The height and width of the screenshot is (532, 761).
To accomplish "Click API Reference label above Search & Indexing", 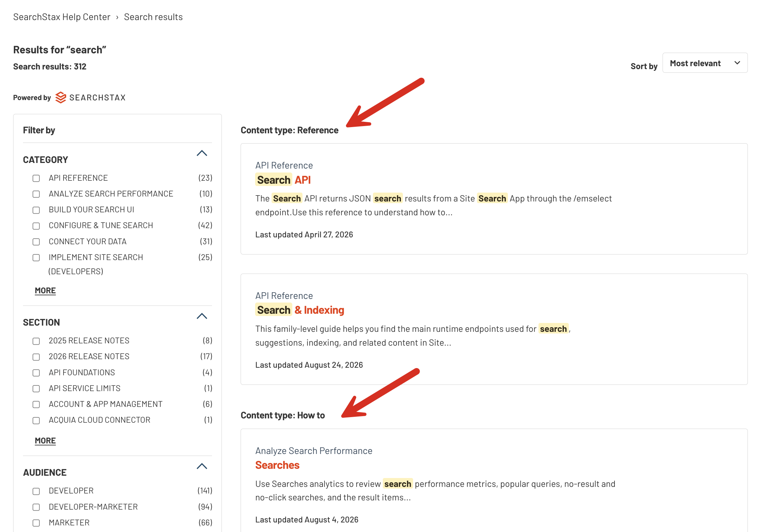I will pos(284,295).
